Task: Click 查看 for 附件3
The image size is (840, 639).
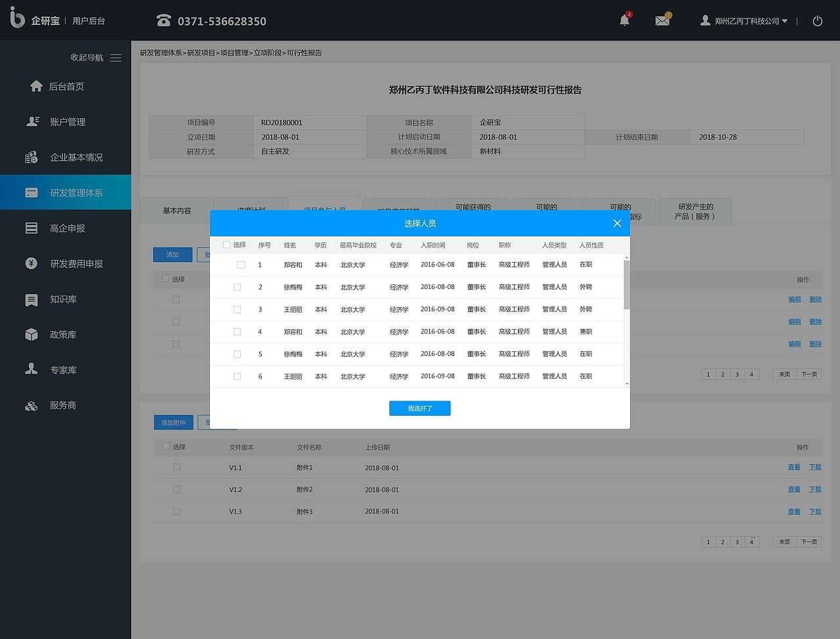Action: click(794, 512)
